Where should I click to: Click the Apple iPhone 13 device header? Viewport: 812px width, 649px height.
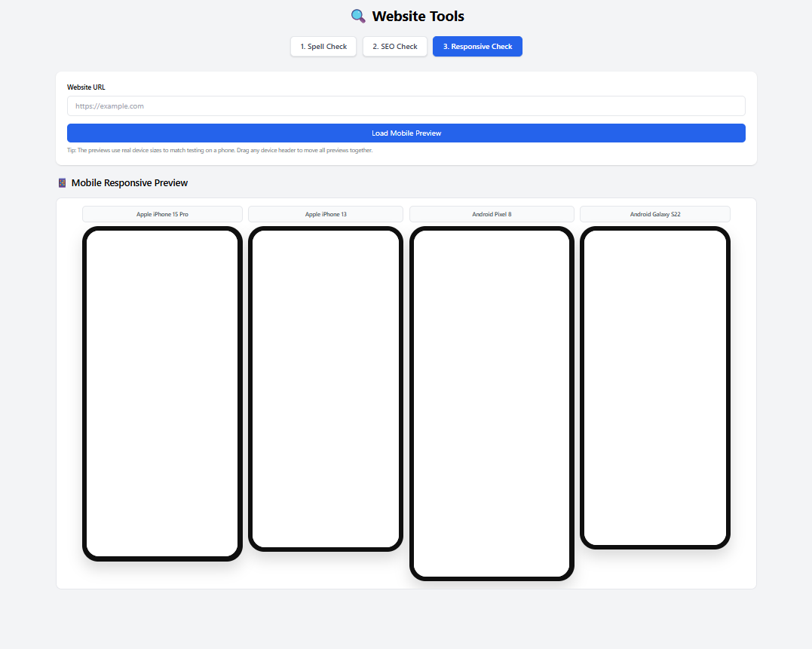coord(325,214)
